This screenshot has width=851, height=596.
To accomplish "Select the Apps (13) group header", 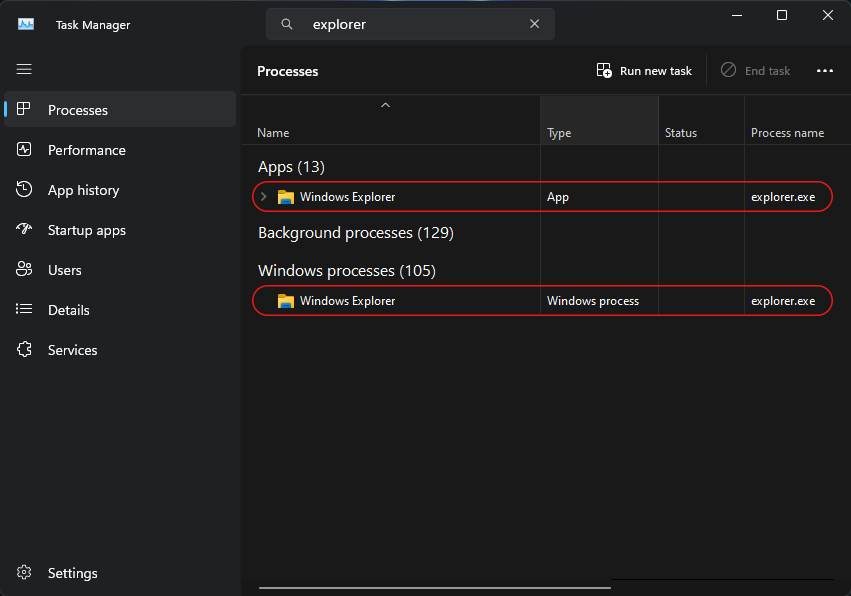I will pos(291,167).
